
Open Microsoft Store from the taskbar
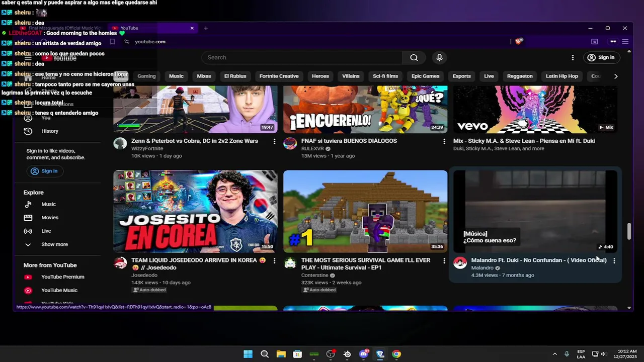(297, 354)
